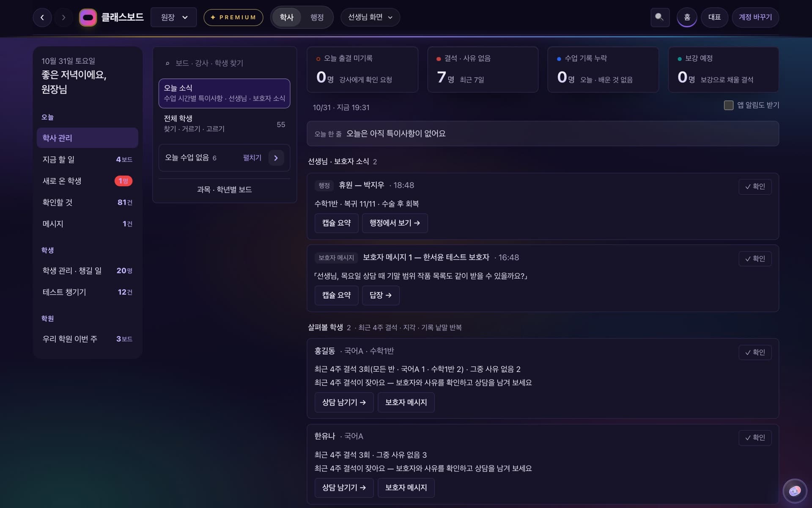Click 보호자 메시지 for 한유나
Image resolution: width=812 pixels, height=508 pixels.
click(406, 488)
